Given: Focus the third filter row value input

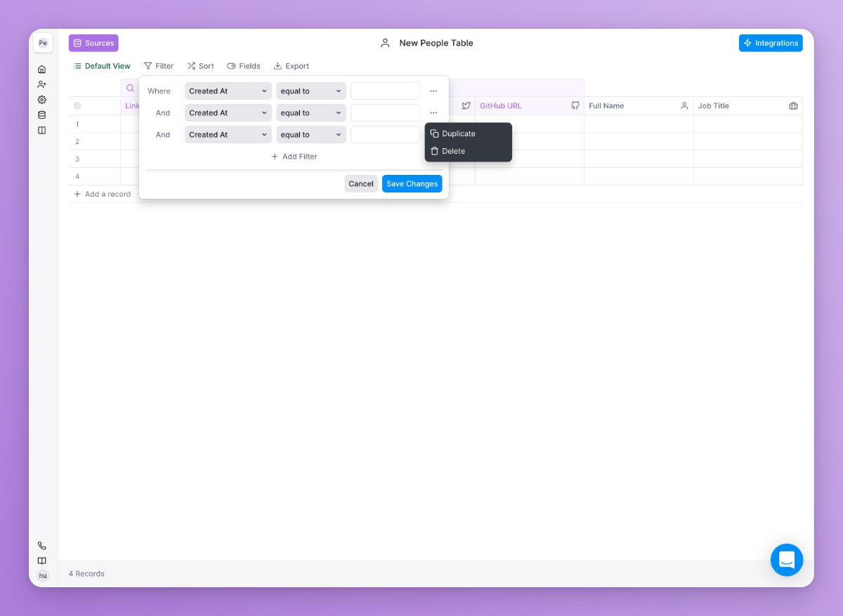Looking at the screenshot, I should coord(386,135).
